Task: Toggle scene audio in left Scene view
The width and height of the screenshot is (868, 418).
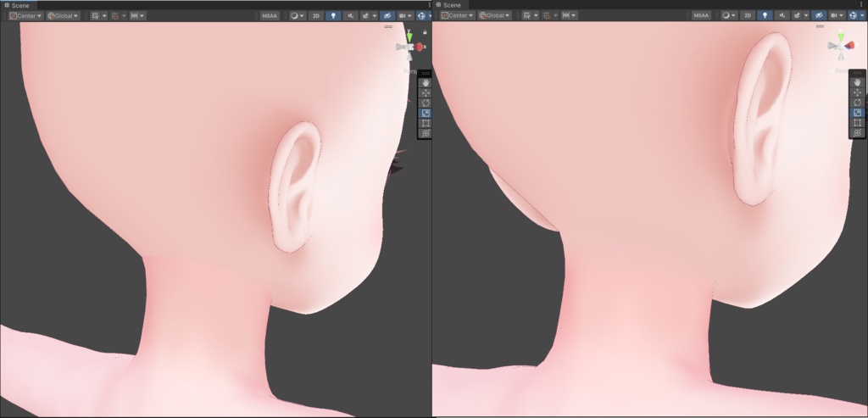Action: (350, 15)
